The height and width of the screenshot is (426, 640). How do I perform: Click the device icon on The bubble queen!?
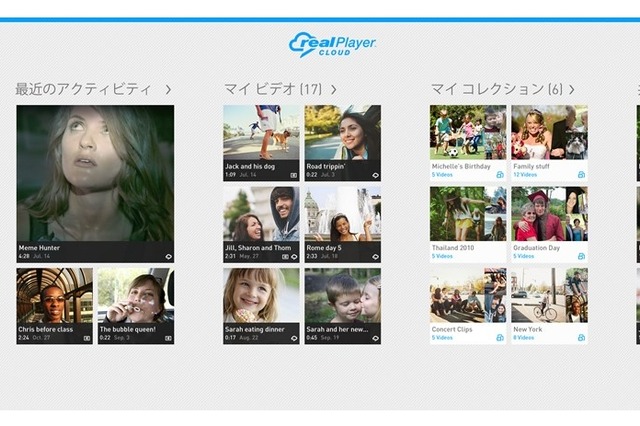[168, 338]
